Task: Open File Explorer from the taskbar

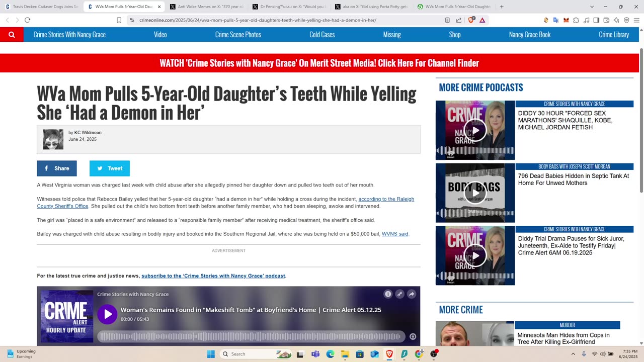Action: tap(345, 354)
